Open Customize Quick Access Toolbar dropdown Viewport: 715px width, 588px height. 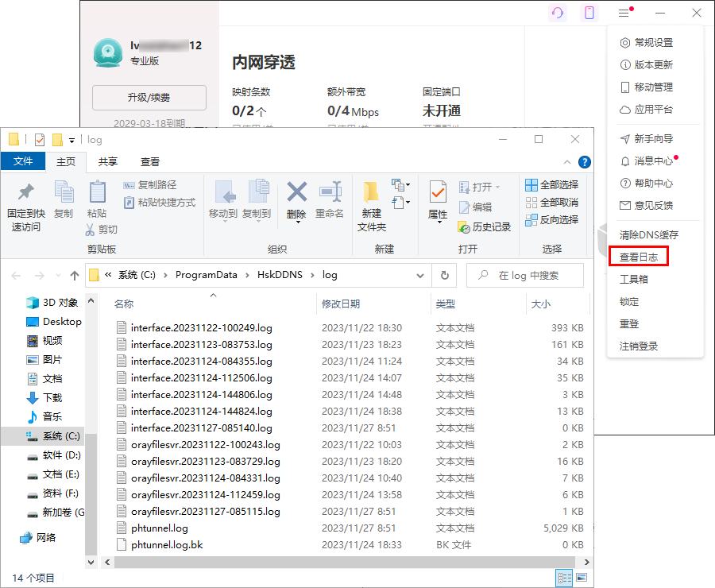pos(71,140)
